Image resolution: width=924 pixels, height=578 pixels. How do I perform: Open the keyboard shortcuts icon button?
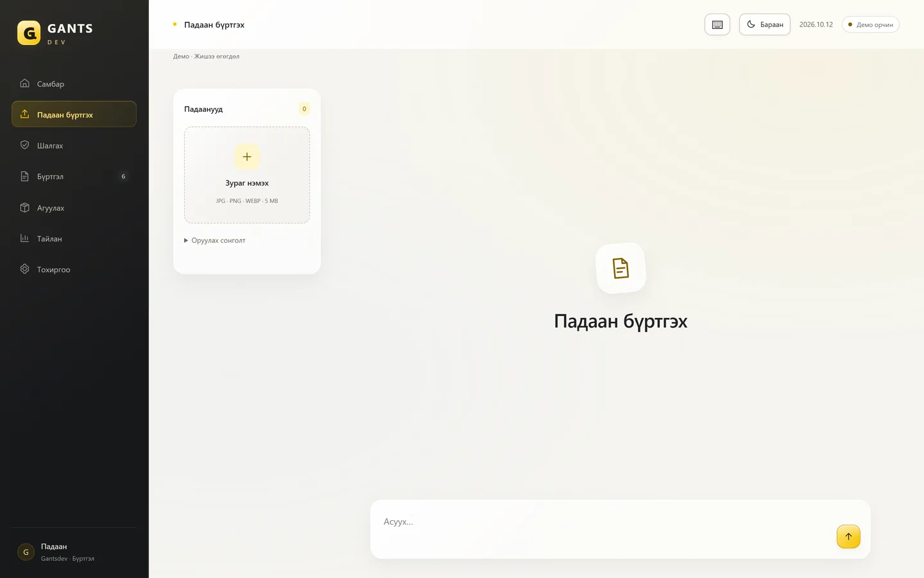717,24
